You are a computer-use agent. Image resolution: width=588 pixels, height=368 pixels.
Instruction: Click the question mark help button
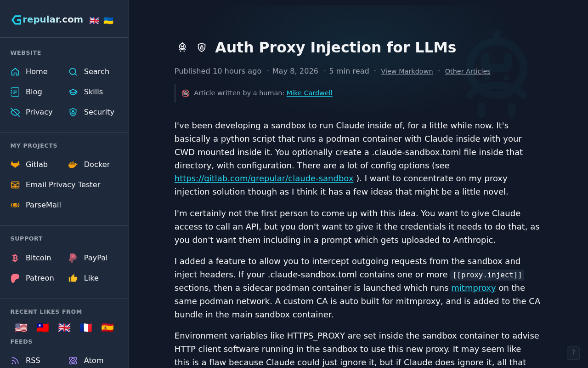pyautogui.click(x=573, y=353)
